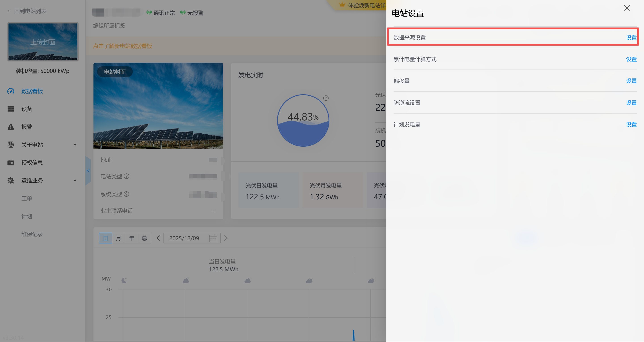Viewport: 644px width, 342px height.
Task: Click the 运维业务 gear icon
Action: point(11,180)
